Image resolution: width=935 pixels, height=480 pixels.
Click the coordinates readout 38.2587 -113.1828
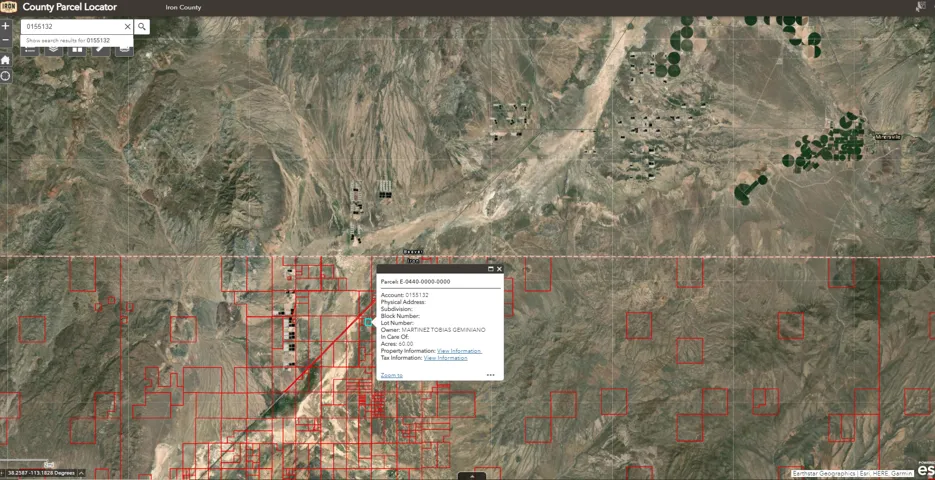point(41,473)
